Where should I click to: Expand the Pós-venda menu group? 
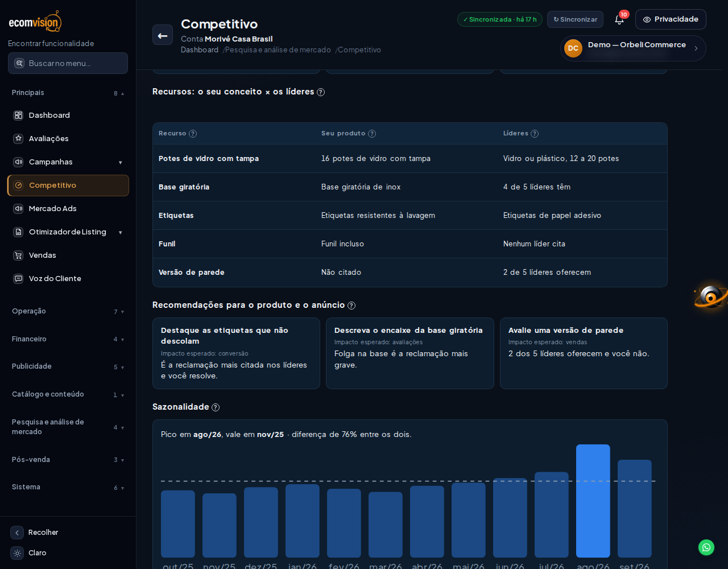tap(68, 460)
